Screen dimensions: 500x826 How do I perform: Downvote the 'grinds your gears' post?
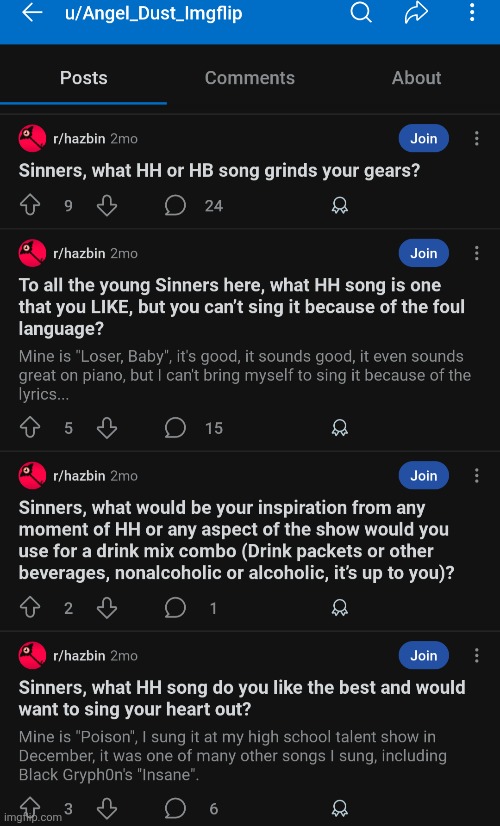(x=107, y=205)
